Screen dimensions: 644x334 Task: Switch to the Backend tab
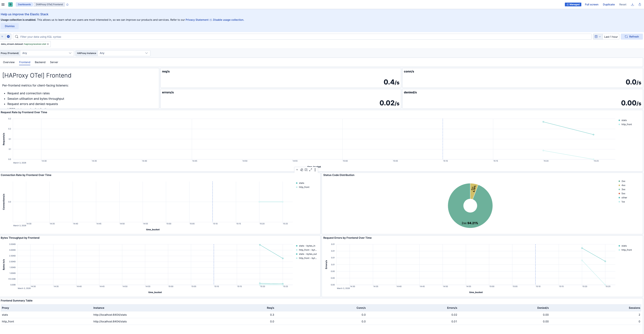pyautogui.click(x=40, y=62)
